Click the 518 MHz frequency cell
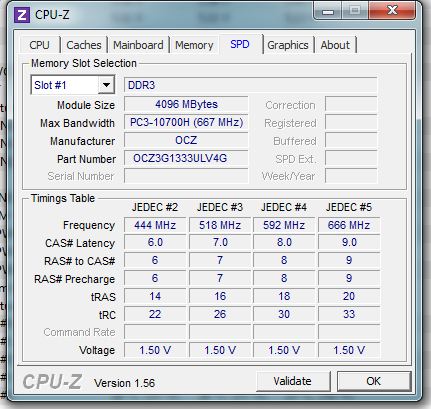Screen dimensions: 431x409 (x=220, y=225)
